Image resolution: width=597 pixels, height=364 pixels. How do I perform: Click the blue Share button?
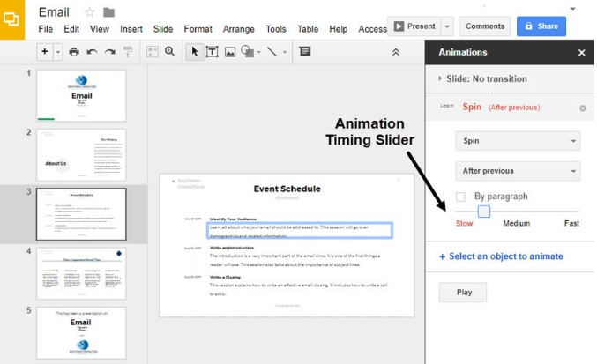541,26
